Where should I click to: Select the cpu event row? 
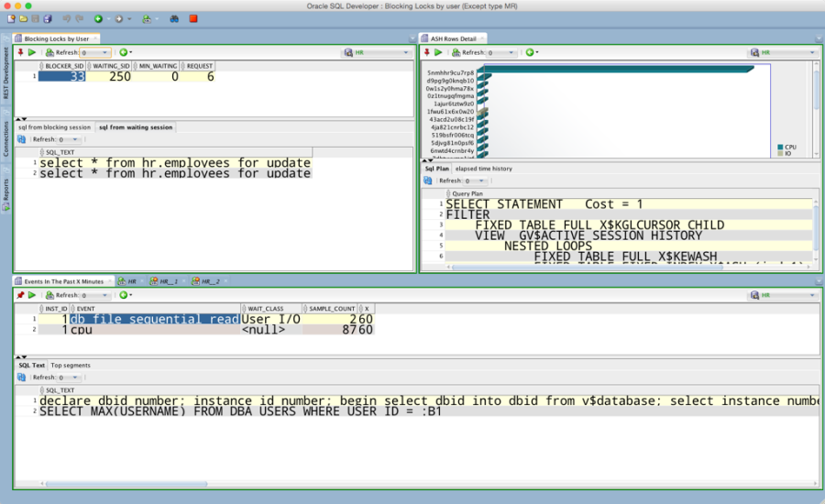82,330
